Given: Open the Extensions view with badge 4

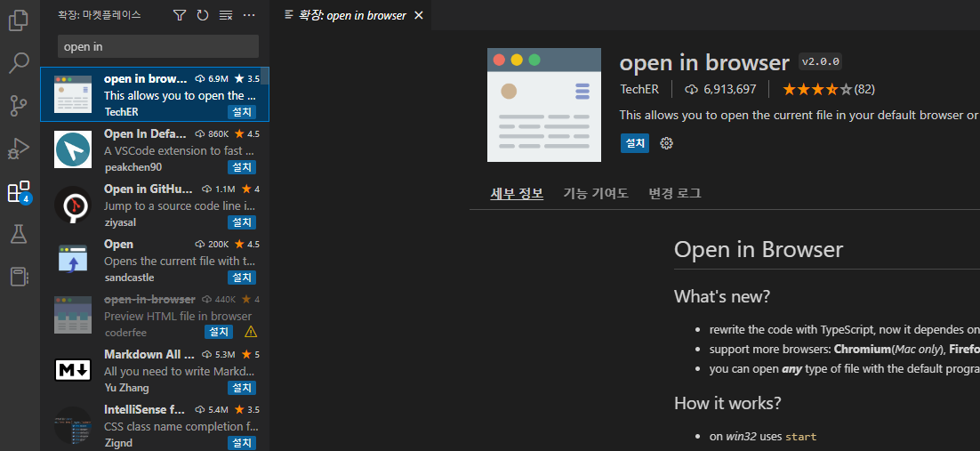Looking at the screenshot, I should (19, 192).
